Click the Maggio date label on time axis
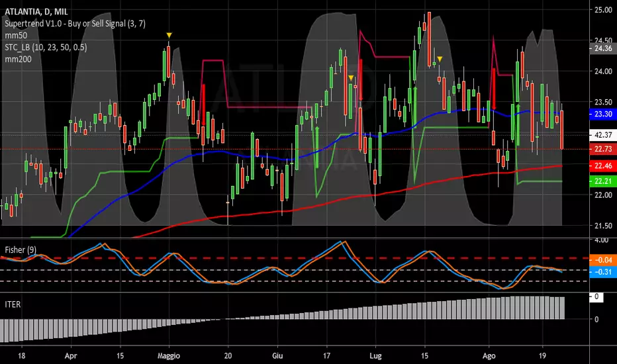Screen dimensions: 617x364 click(169, 356)
